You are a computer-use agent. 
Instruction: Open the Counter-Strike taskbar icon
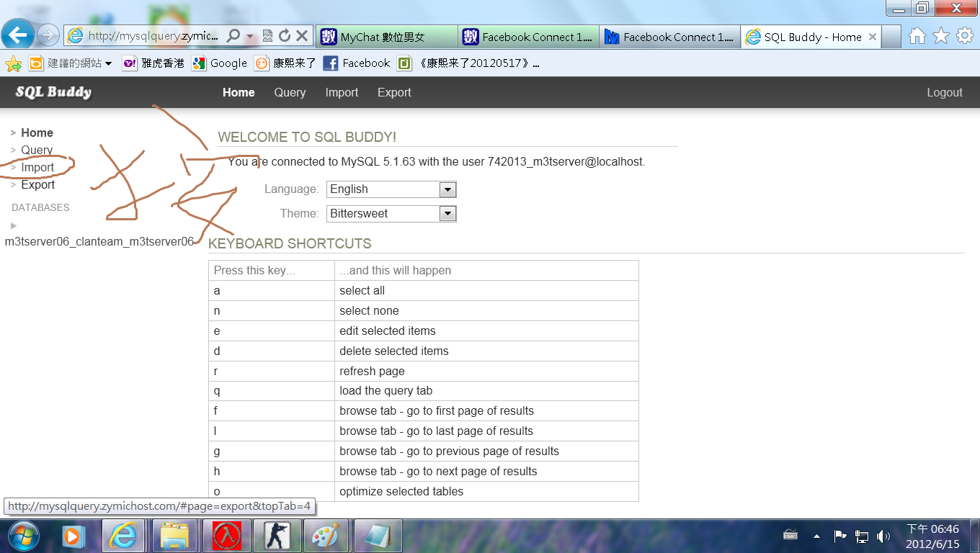coord(277,536)
